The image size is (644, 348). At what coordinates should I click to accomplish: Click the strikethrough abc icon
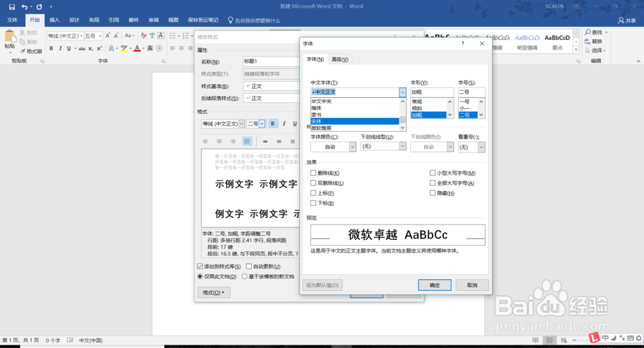[82, 48]
